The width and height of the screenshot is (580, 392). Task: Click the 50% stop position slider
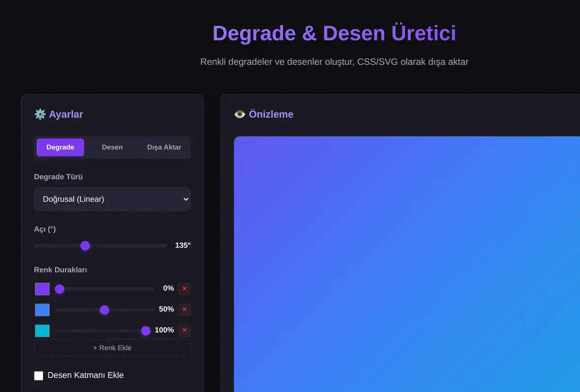[104, 310]
